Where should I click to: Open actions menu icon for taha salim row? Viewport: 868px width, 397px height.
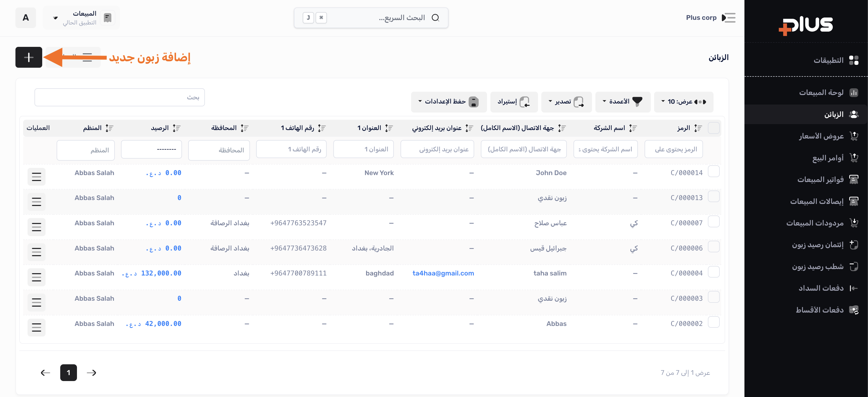(36, 277)
